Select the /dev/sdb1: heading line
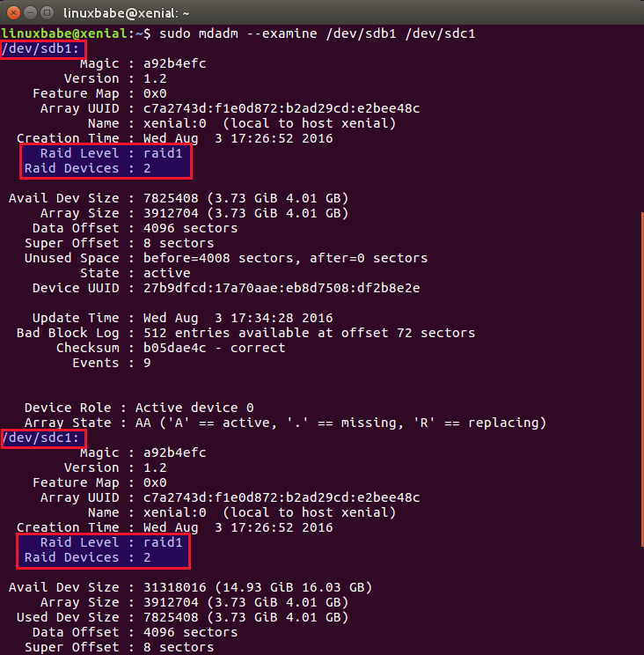This screenshot has height=655, width=644. (40, 49)
